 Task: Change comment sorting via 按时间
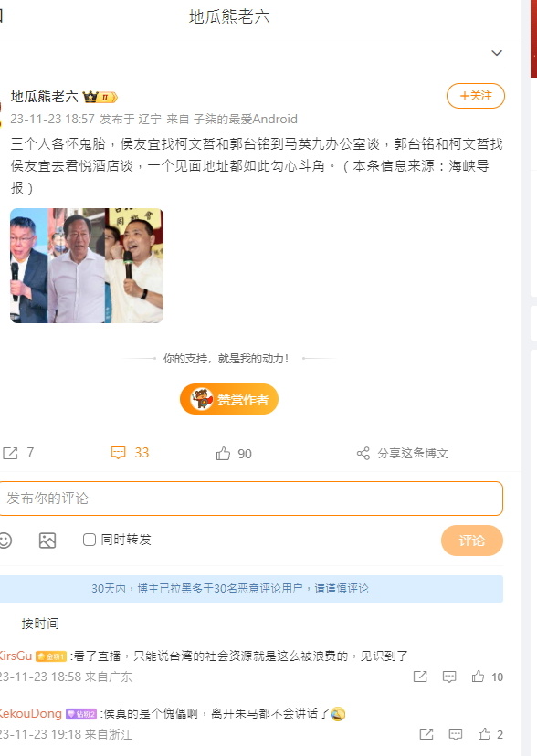click(40, 624)
